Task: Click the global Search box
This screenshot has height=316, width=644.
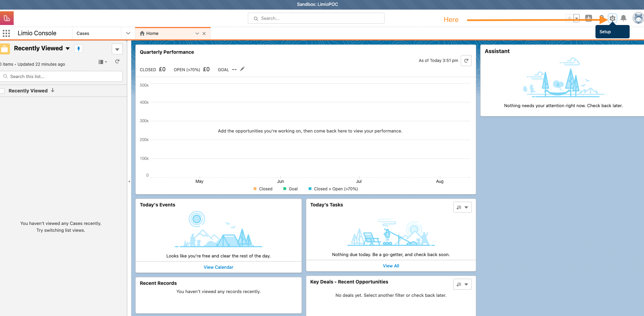Action: click(x=316, y=18)
